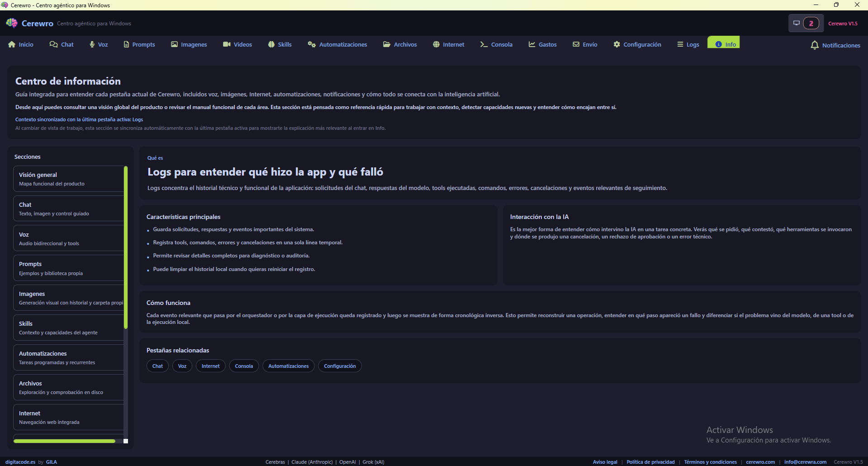Open Configuración gear in navigation bar

coord(637,44)
